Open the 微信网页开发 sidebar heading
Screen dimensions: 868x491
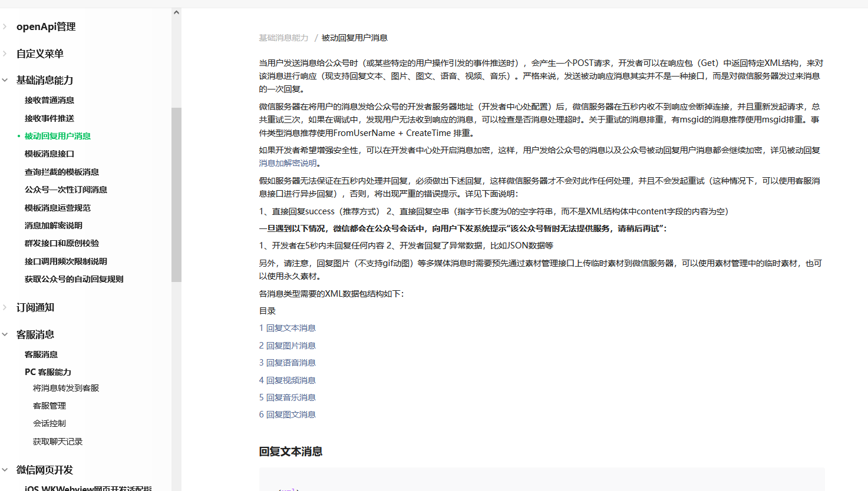tap(45, 470)
